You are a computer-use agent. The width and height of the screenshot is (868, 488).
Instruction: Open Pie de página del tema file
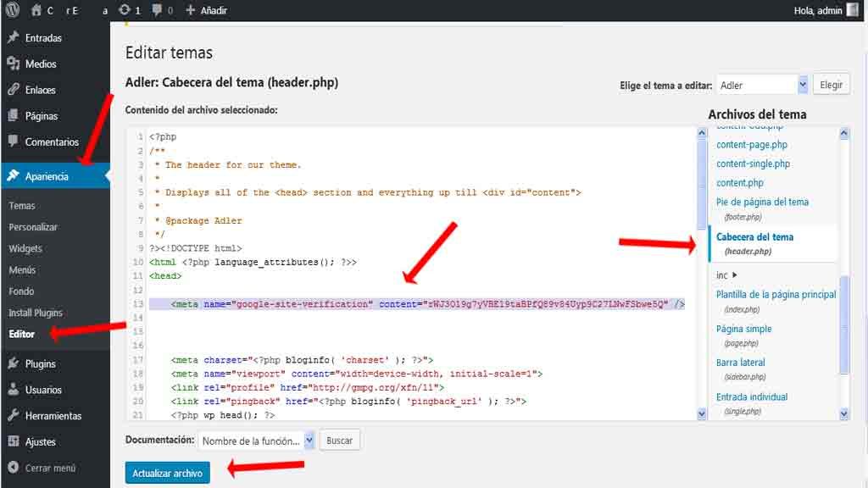click(762, 202)
